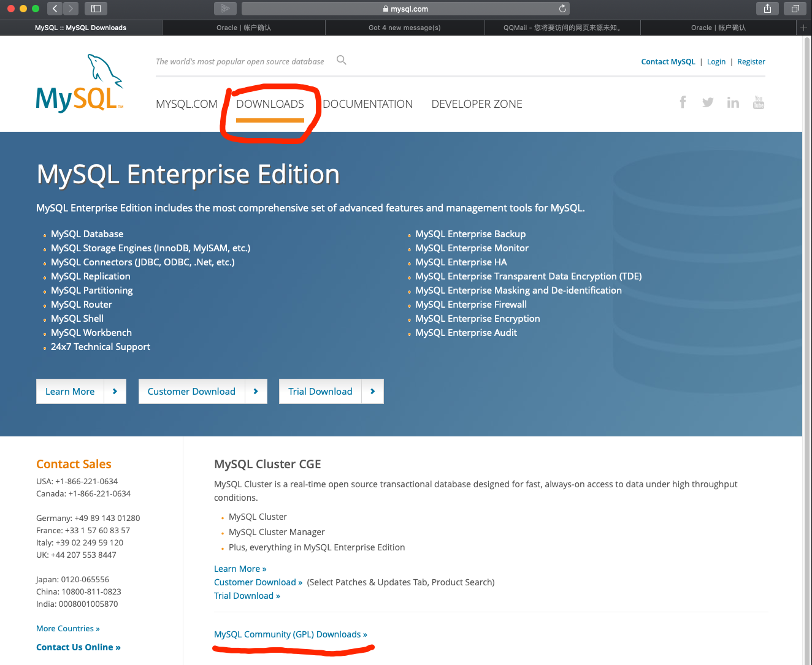Open DEVELOPER ZONE navigation item

pos(477,104)
